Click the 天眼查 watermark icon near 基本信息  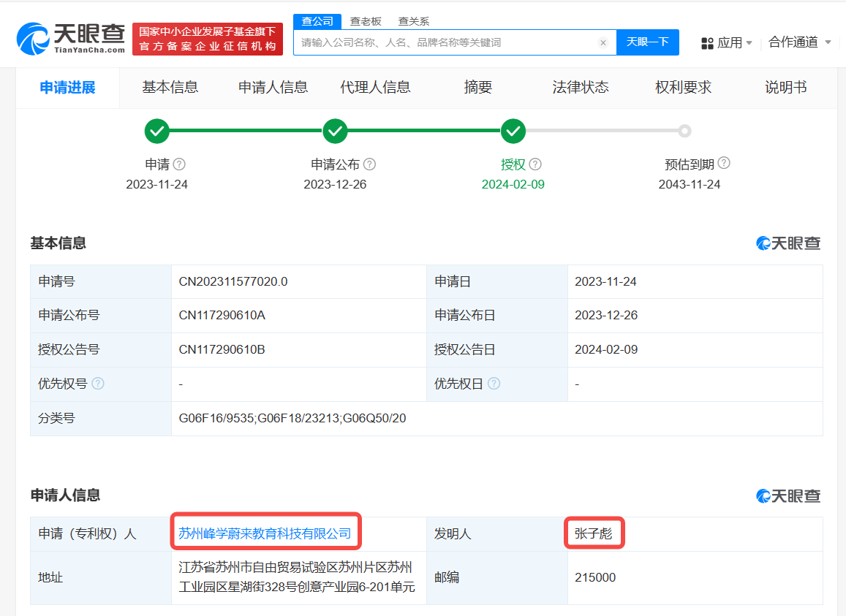tap(762, 243)
